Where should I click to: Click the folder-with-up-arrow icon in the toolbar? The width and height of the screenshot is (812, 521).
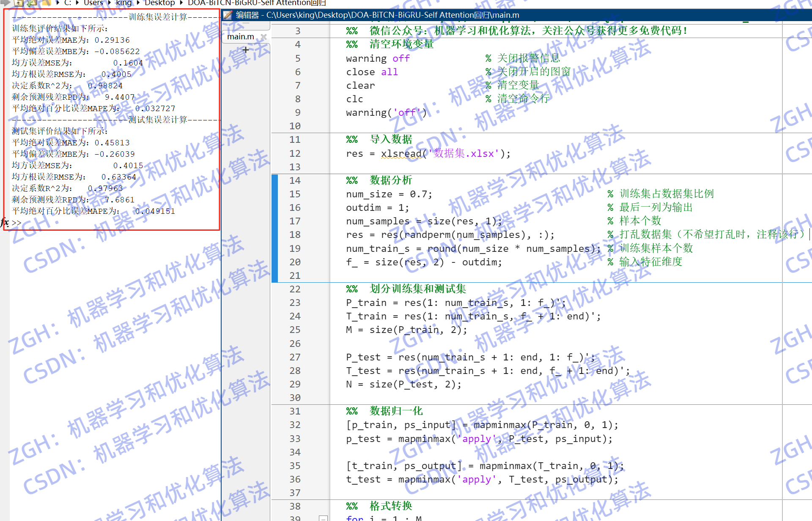tap(19, 3)
